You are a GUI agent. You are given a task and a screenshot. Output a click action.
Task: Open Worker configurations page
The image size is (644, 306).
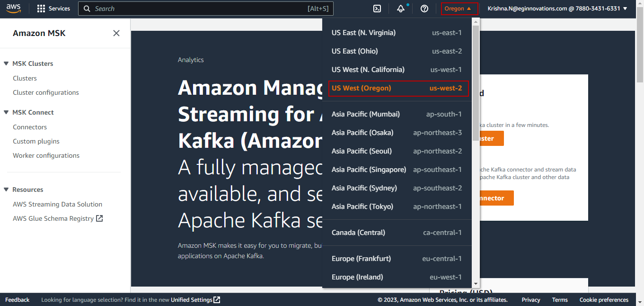point(46,155)
